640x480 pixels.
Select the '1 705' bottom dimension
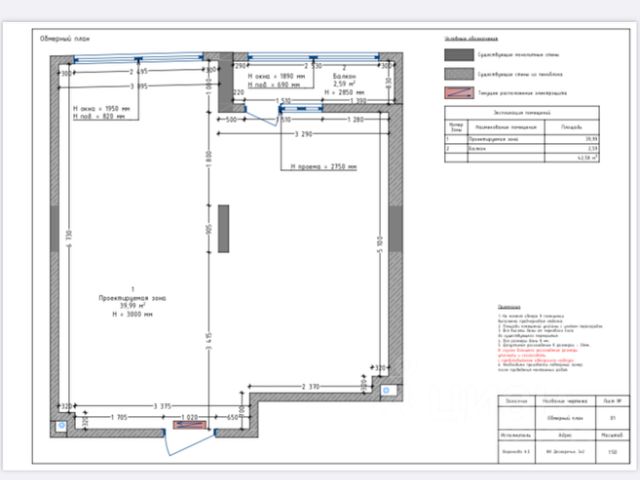coord(119,417)
